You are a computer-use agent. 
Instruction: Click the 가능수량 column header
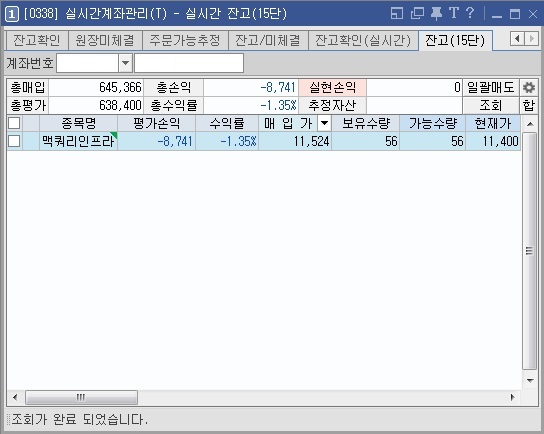pos(433,123)
